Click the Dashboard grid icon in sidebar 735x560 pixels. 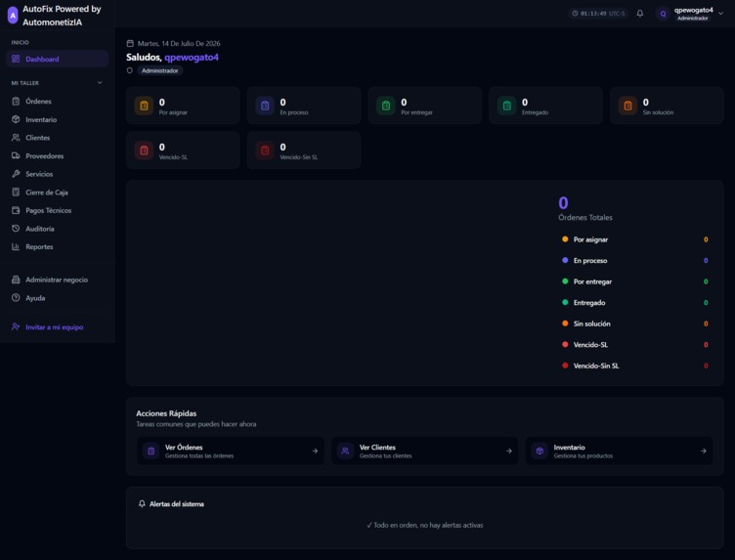pyautogui.click(x=16, y=59)
